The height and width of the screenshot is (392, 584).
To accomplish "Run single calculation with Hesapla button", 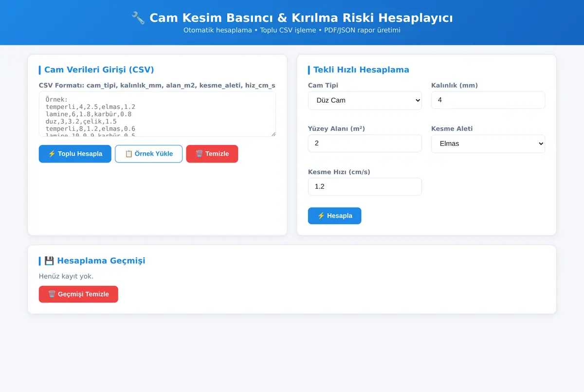I will 334,215.
